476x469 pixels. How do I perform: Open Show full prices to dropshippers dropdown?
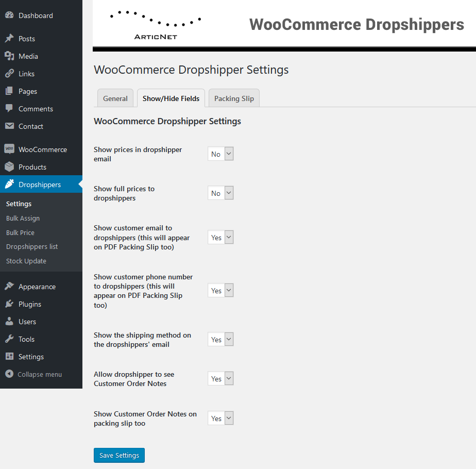click(220, 193)
